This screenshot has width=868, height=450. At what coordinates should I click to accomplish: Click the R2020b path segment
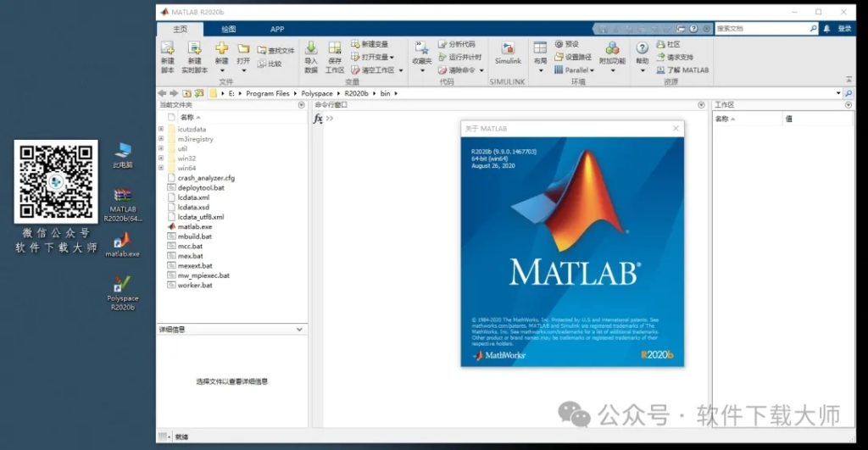tap(356, 93)
